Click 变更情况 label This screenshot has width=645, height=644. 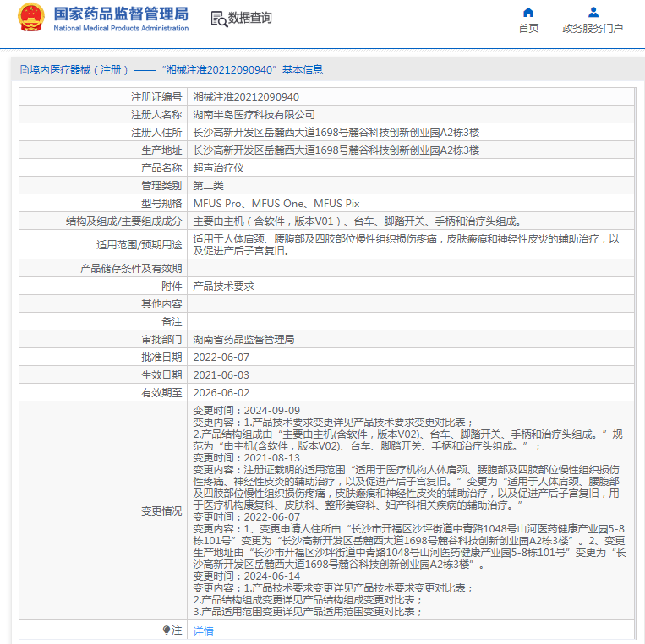(161, 511)
